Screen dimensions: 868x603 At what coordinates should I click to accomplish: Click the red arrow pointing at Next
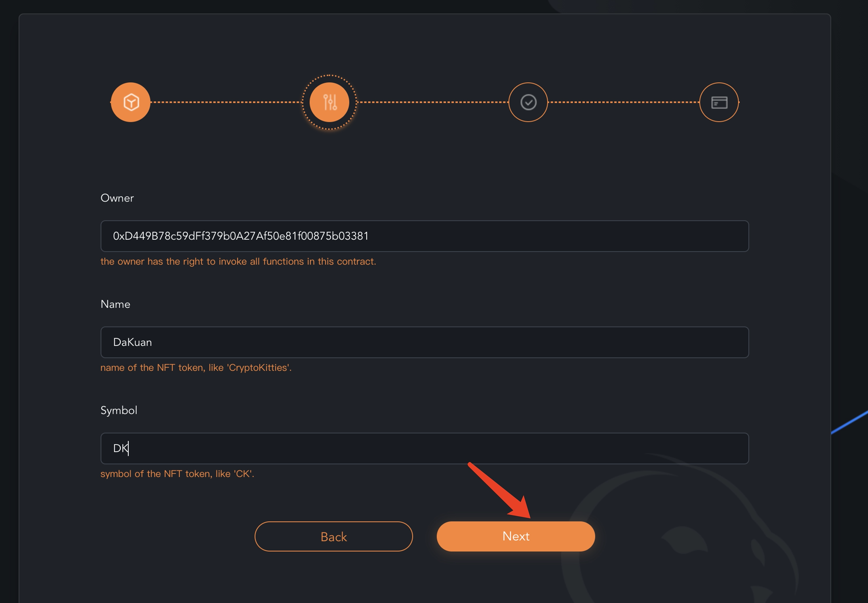click(x=499, y=490)
